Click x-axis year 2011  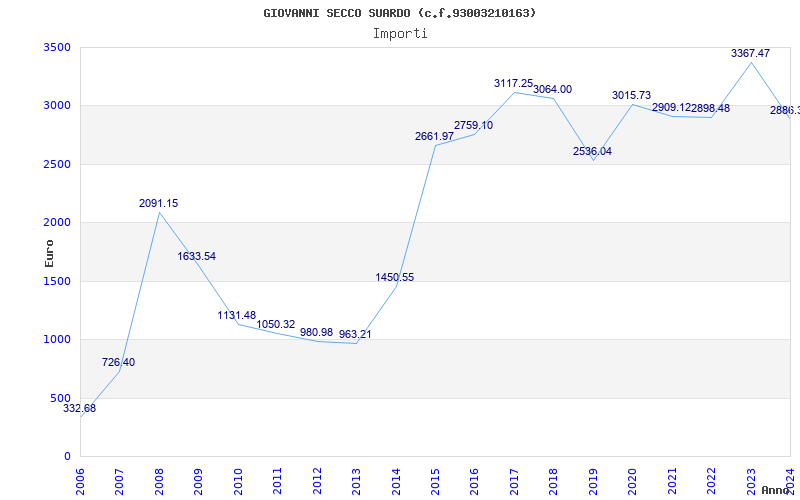[277, 482]
